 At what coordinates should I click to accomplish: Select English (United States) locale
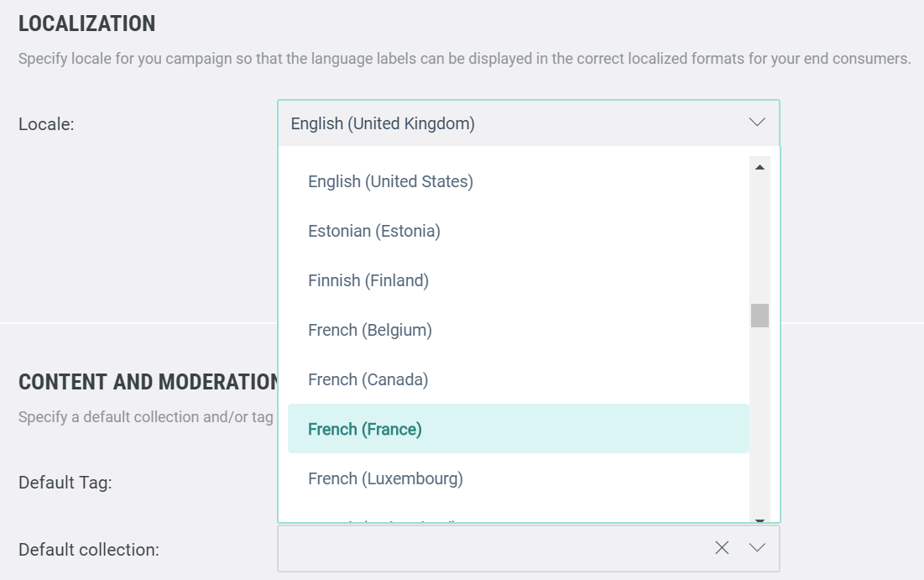[x=390, y=181]
